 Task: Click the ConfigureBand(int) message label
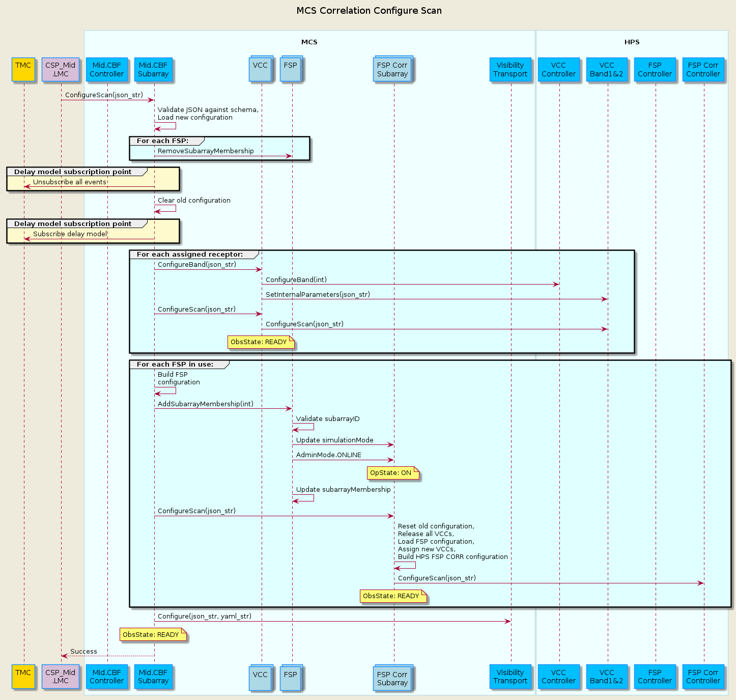[x=296, y=280]
